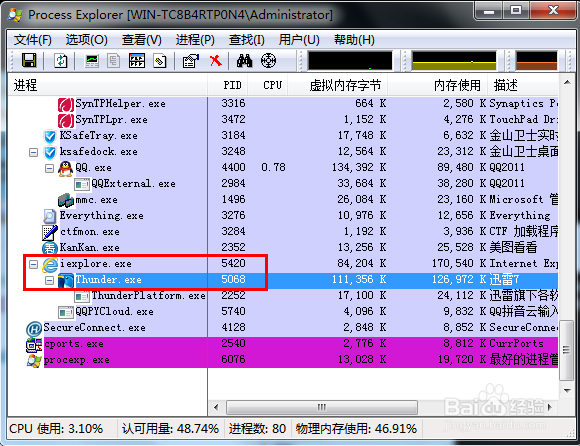580x446 pixels.
Task: Open the 查看(V) menu
Action: click(142, 40)
